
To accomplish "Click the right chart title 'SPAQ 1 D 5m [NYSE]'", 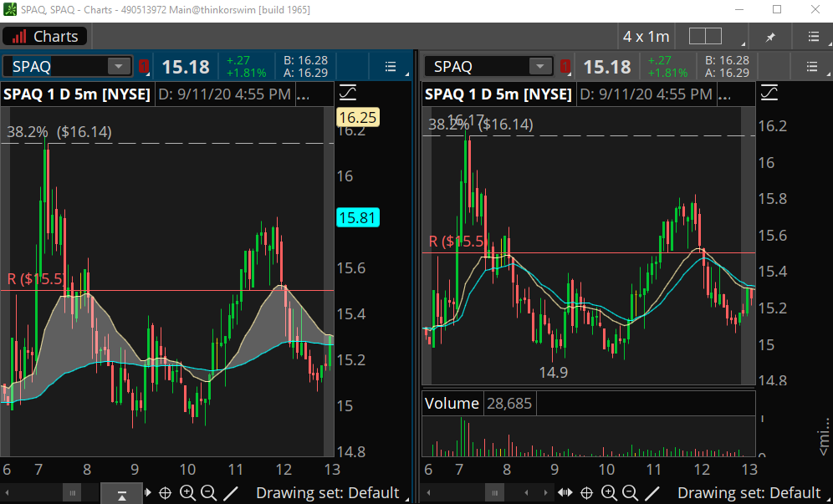I will click(498, 94).
